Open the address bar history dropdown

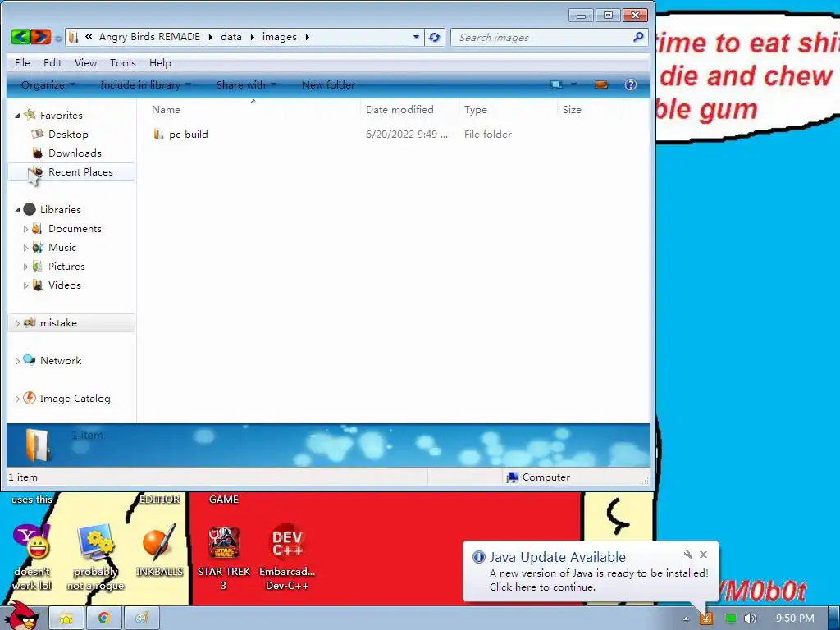pos(416,37)
